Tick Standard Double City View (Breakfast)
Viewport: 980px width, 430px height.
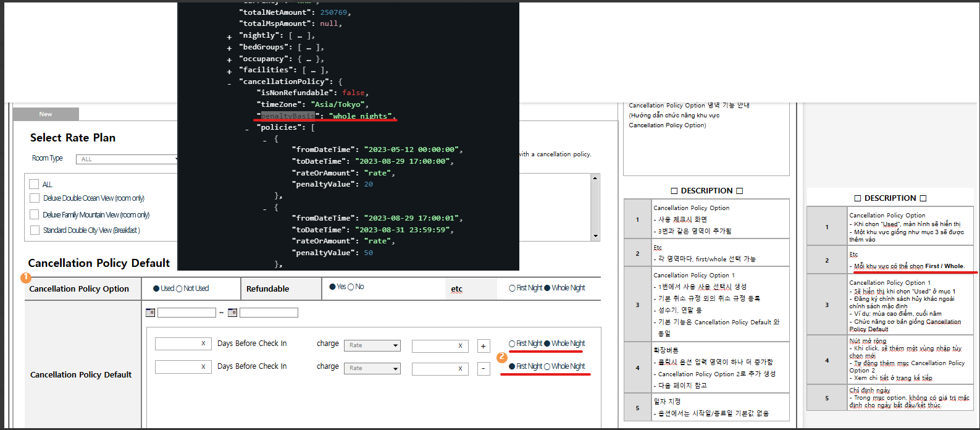click(35, 230)
